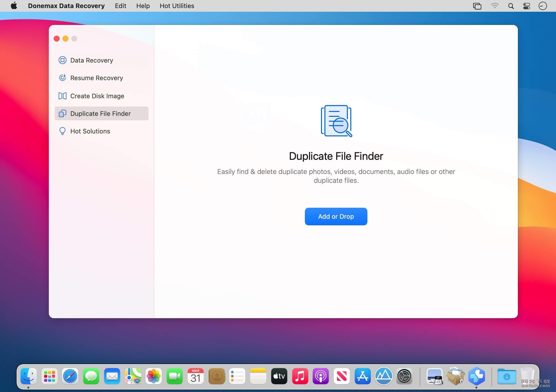
Task: Click the clock icon in menu bar
Action: [x=543, y=6]
